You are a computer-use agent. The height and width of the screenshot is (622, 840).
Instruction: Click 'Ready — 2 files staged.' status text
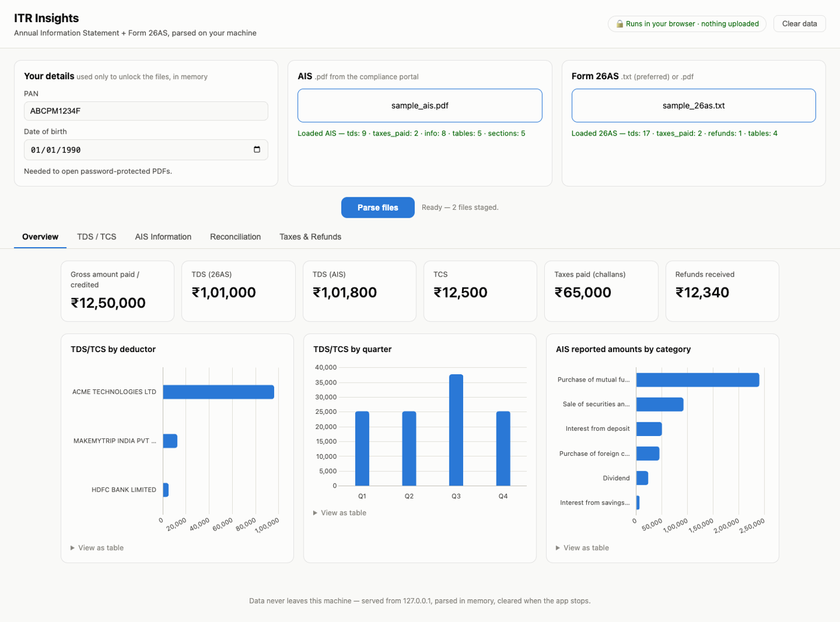pos(460,208)
